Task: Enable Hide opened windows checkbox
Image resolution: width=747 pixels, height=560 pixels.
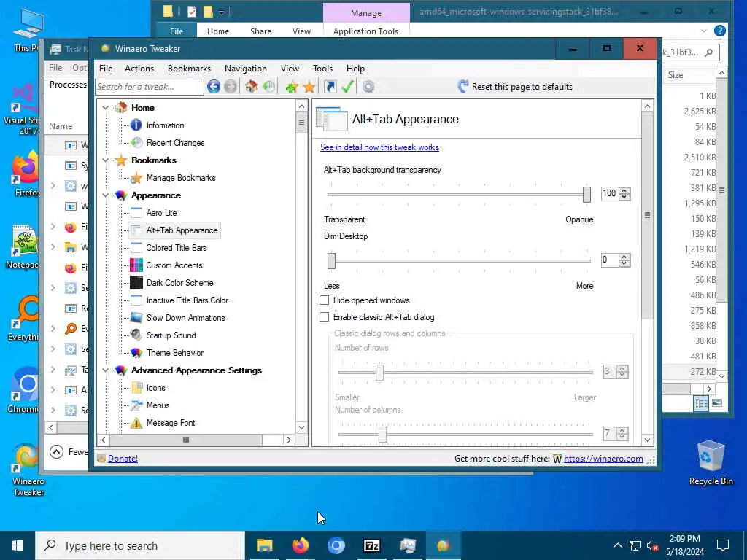Action: point(325,300)
